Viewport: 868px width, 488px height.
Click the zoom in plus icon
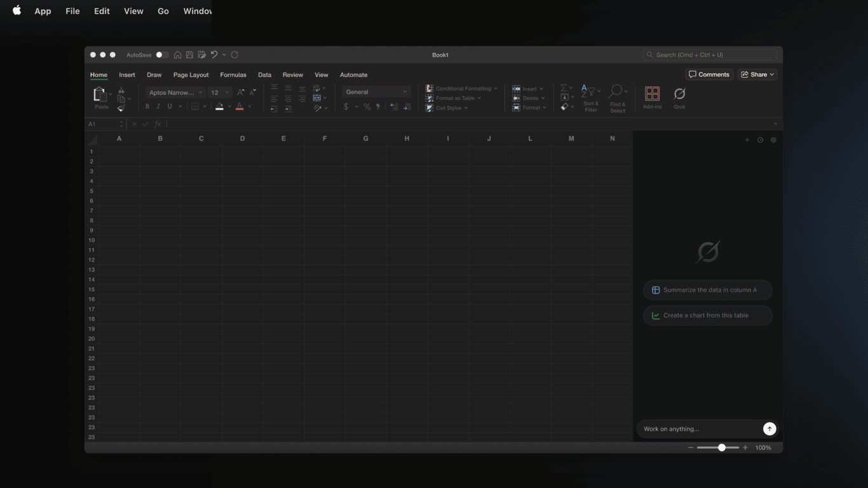745,448
